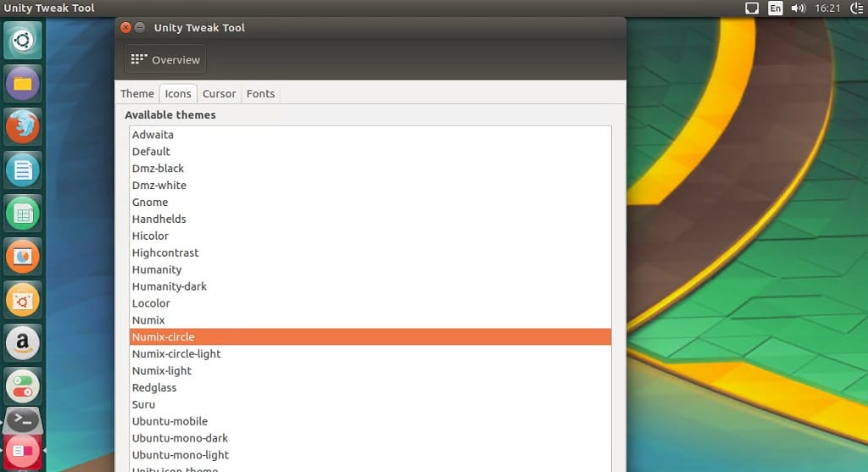Image resolution: width=868 pixels, height=472 pixels.
Task: Switch to the Fonts tab
Action: pos(261,93)
